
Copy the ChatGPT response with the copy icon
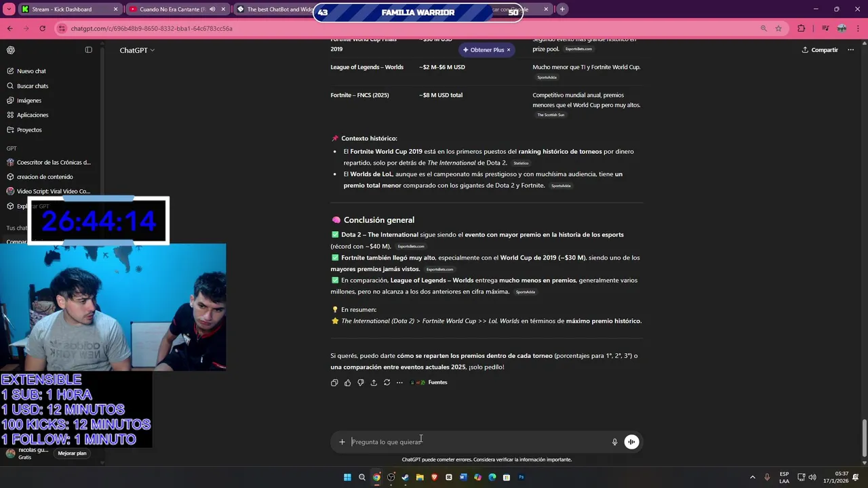click(334, 383)
